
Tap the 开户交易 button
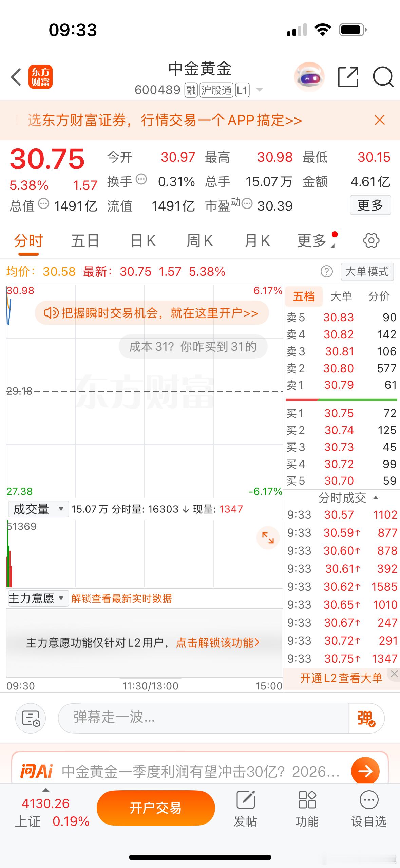point(156,808)
